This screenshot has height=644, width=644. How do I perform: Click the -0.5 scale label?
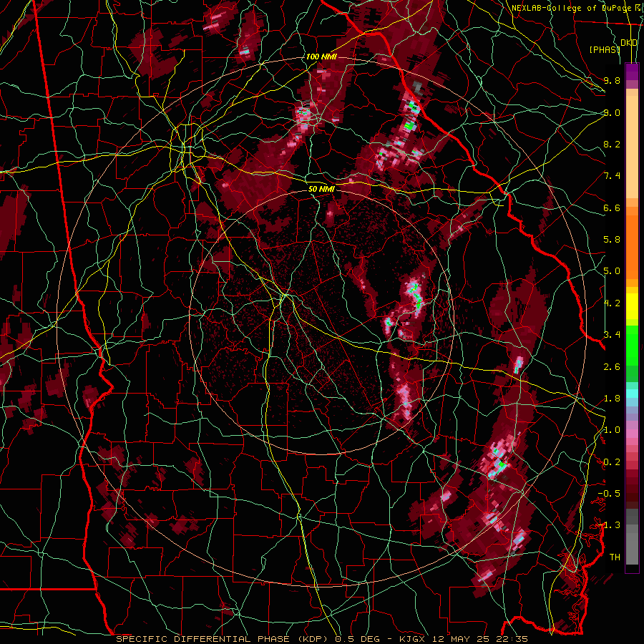(x=609, y=494)
